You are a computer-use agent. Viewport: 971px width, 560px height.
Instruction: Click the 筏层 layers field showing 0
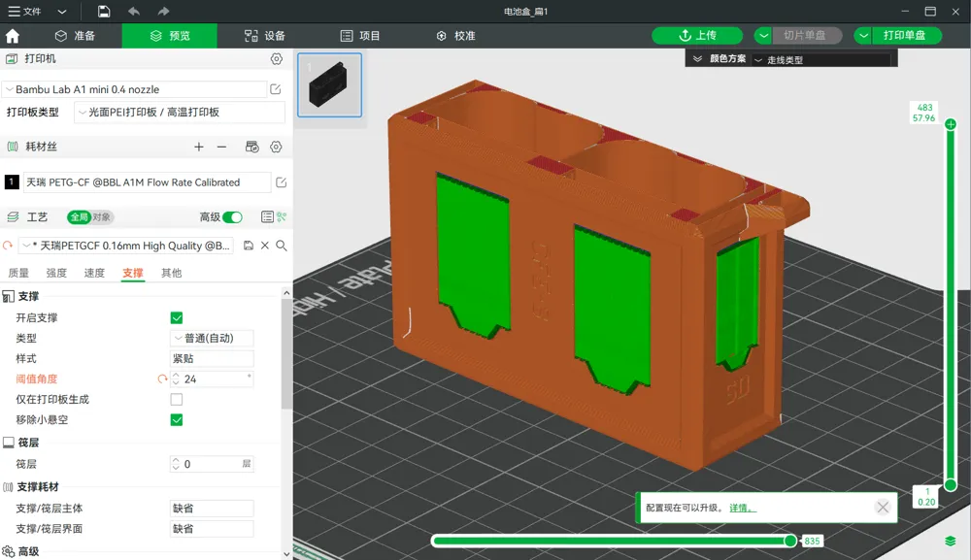(212, 464)
